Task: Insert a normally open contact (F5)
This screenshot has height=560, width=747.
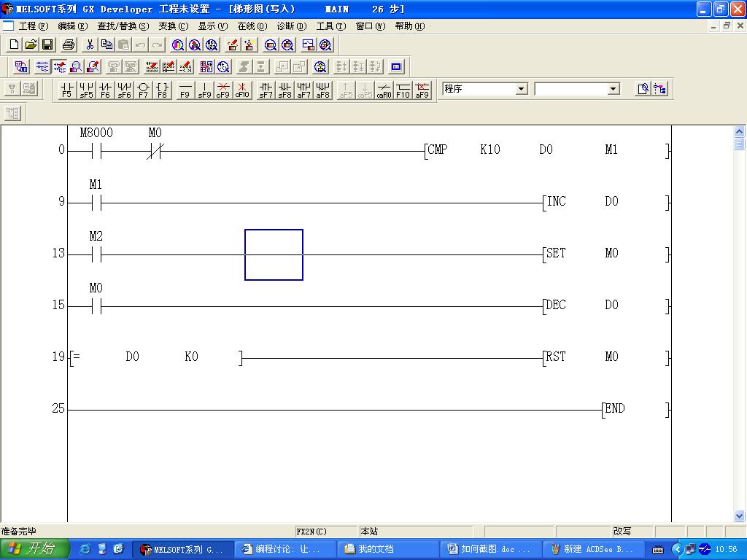Action: (x=66, y=90)
